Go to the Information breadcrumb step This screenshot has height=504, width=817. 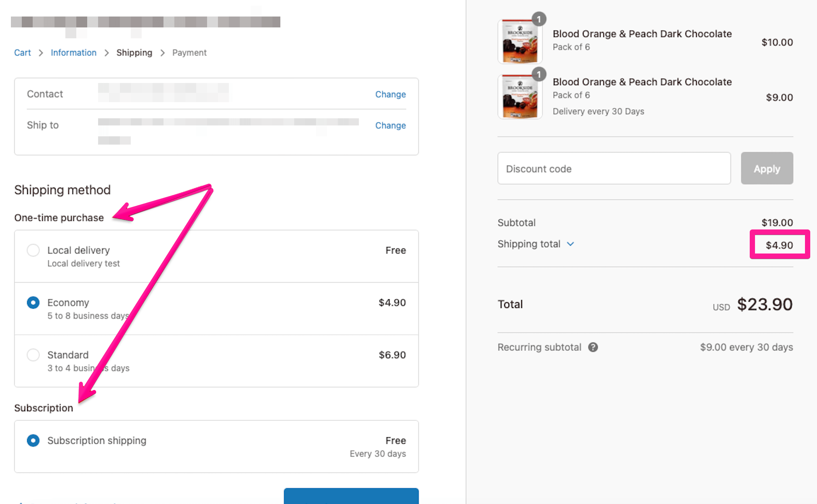coord(74,53)
